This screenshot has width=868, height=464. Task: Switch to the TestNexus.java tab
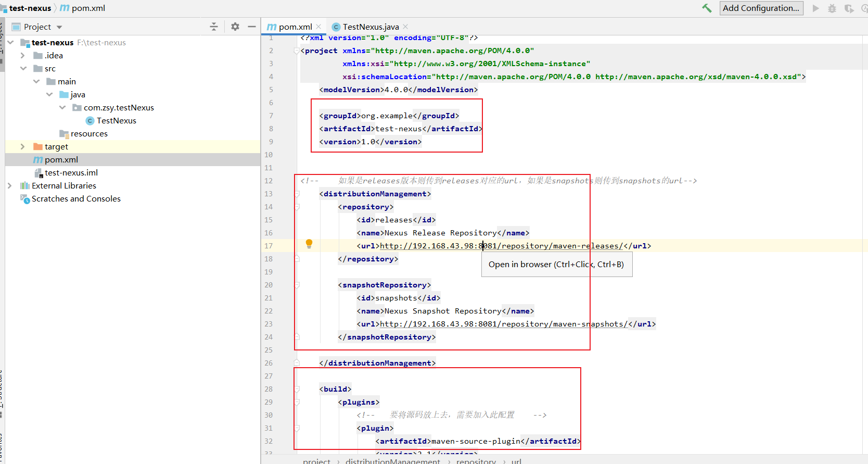(x=371, y=27)
